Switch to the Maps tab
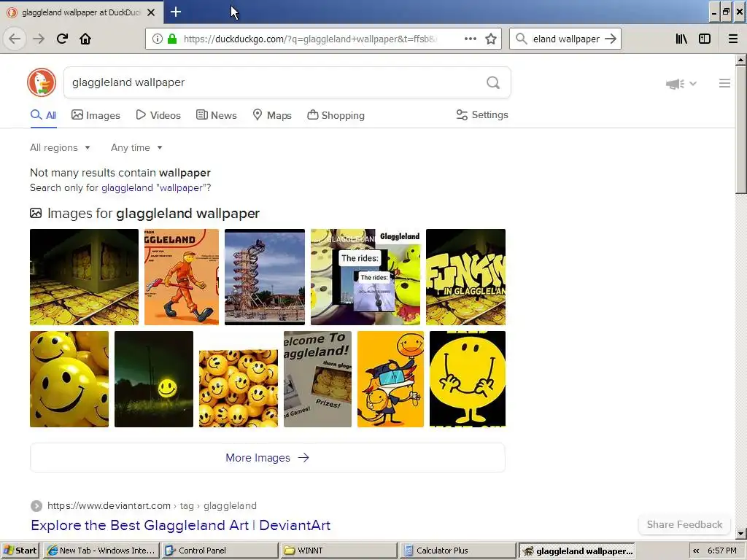Image resolution: width=747 pixels, height=560 pixels. [272, 115]
